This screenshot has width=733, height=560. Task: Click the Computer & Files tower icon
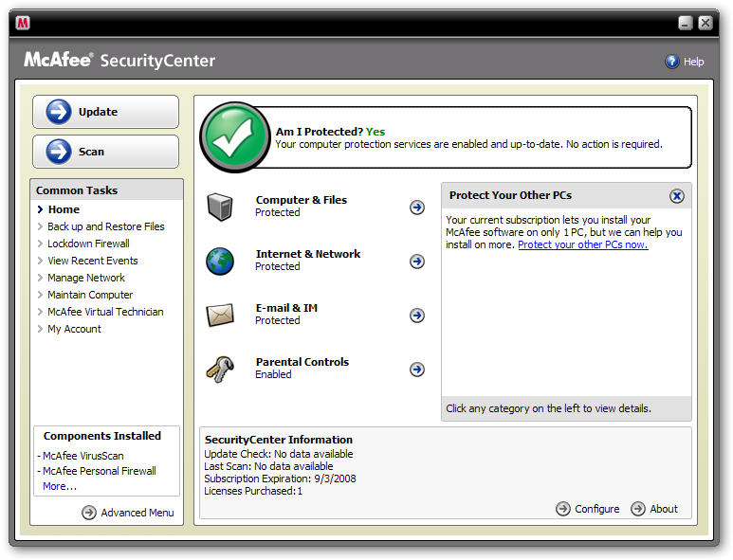[220, 207]
